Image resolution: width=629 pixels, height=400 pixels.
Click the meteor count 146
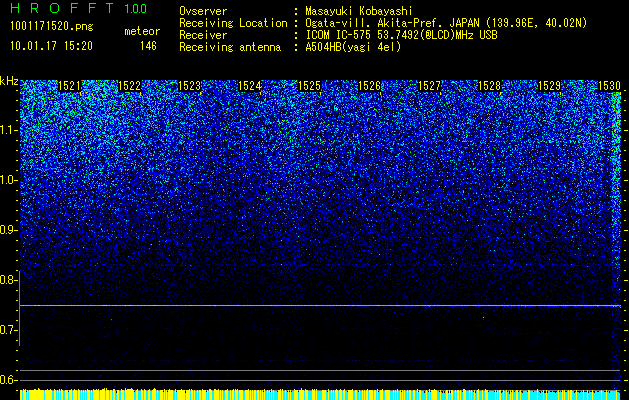tap(148, 46)
